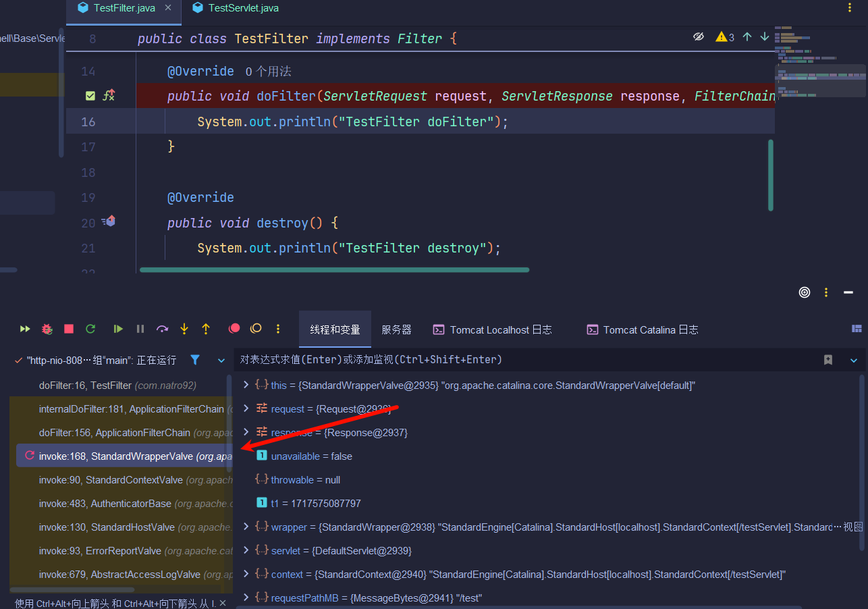Dismiss the Ctrl+Alt arrow keys hint
This screenshot has height=609, width=868.
tap(223, 603)
